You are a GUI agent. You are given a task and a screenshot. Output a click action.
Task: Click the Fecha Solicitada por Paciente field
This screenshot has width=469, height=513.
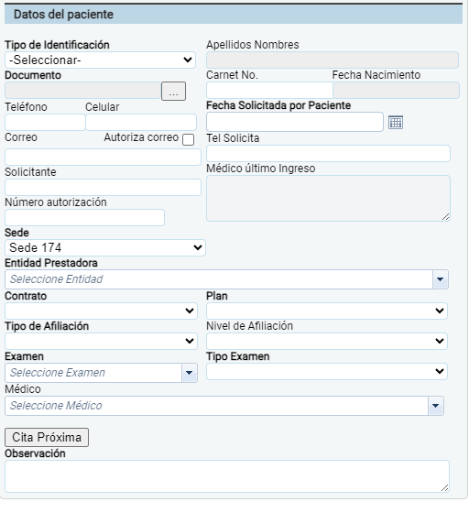295,122
